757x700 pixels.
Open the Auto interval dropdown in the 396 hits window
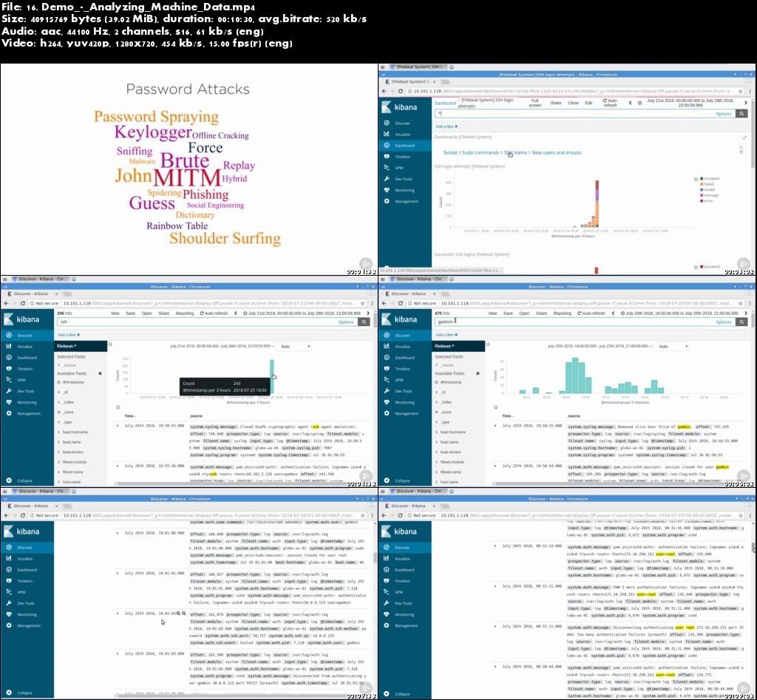pyautogui.click(x=294, y=346)
